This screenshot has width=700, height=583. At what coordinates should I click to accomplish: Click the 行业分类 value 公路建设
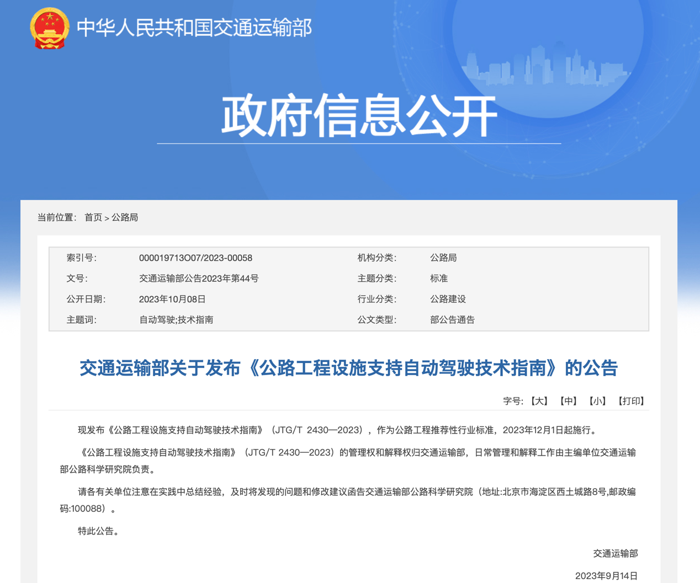point(448,299)
